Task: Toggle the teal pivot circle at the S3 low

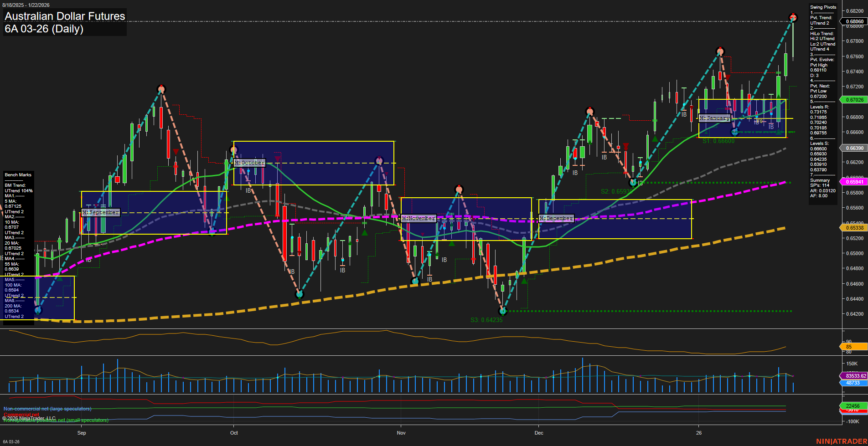Action: [503, 312]
